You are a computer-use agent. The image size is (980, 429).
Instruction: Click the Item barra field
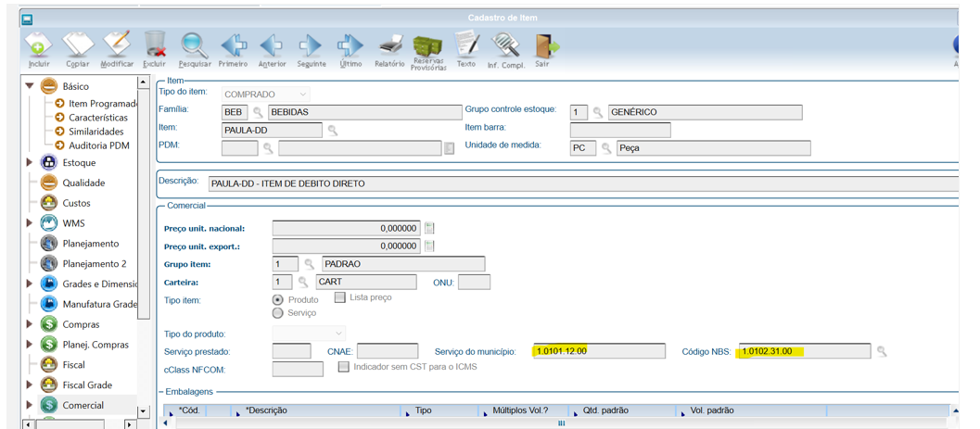620,130
